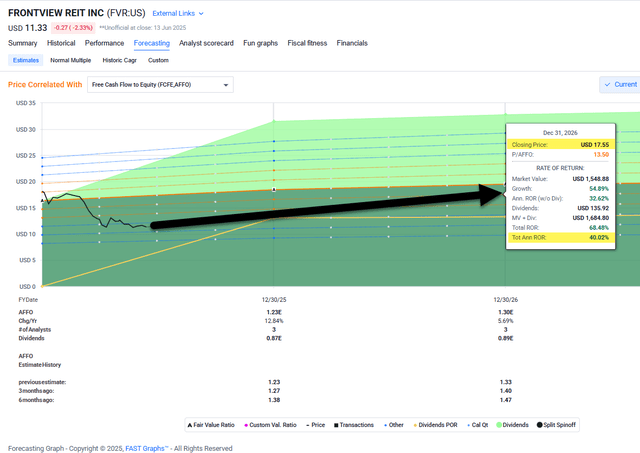Image resolution: width=640 pixels, height=453 pixels.
Task: Expand the External Links dropdown
Action: click(x=178, y=13)
